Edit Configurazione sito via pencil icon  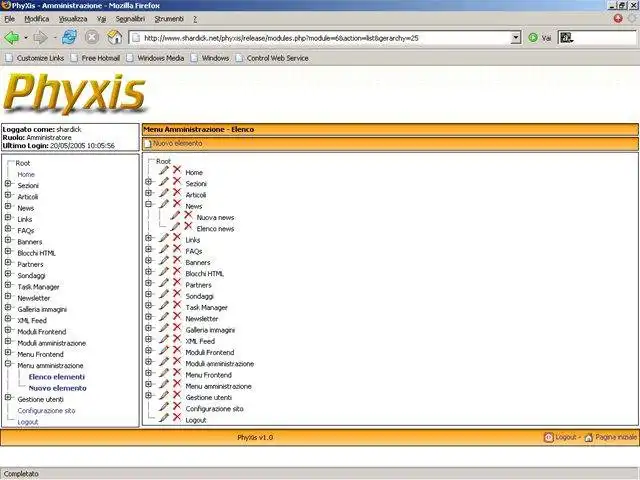[164, 407]
